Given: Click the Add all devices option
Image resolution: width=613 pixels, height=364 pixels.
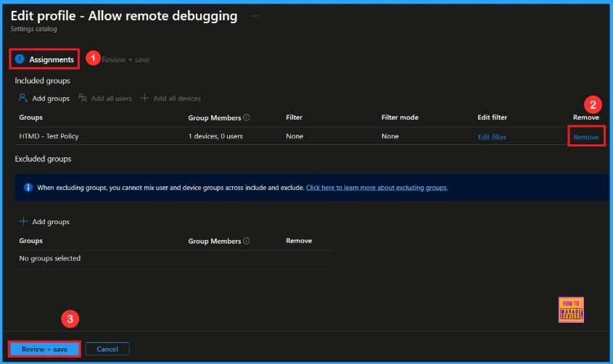Looking at the screenshot, I should [x=171, y=98].
